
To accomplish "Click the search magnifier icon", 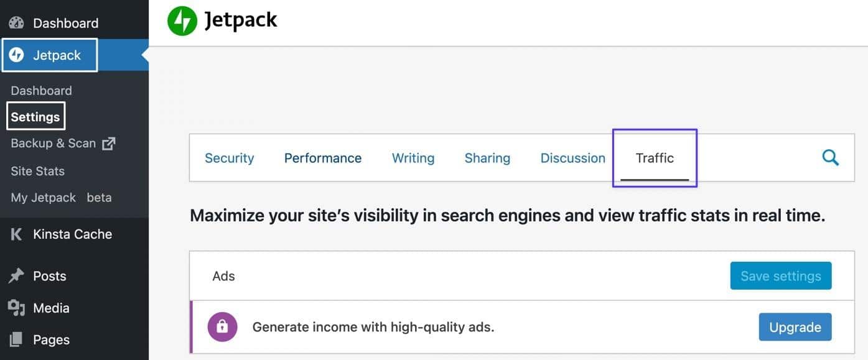I will coord(830,158).
